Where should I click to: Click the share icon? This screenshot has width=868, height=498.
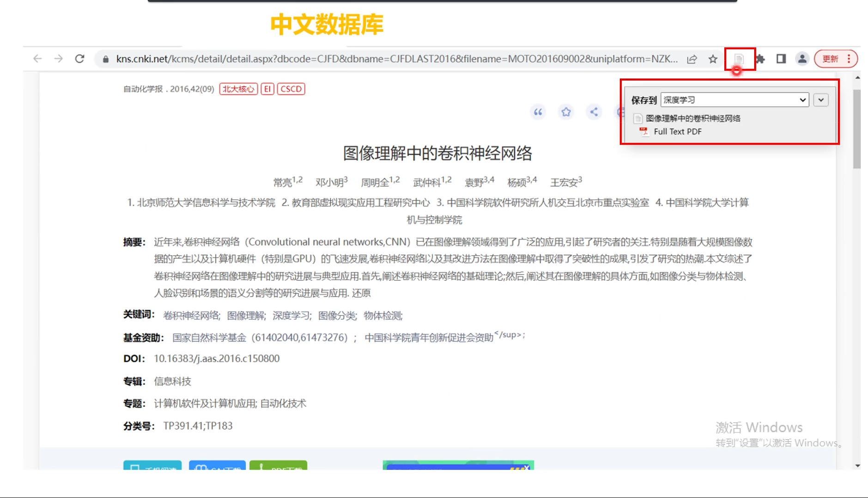594,112
